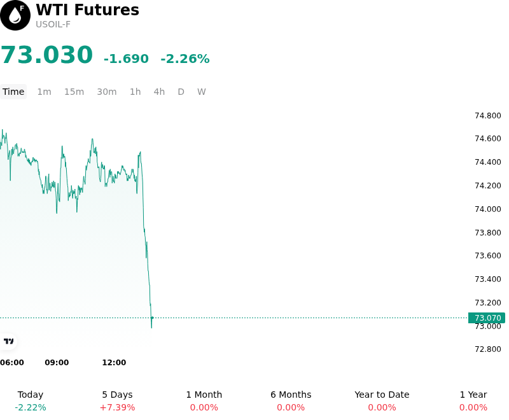
Task: Show 1 Year performance range
Action: [x=473, y=401]
